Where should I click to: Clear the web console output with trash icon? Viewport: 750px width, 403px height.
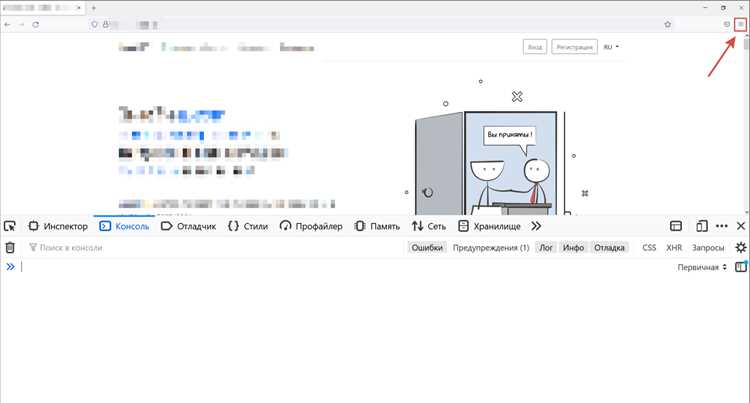pos(10,247)
